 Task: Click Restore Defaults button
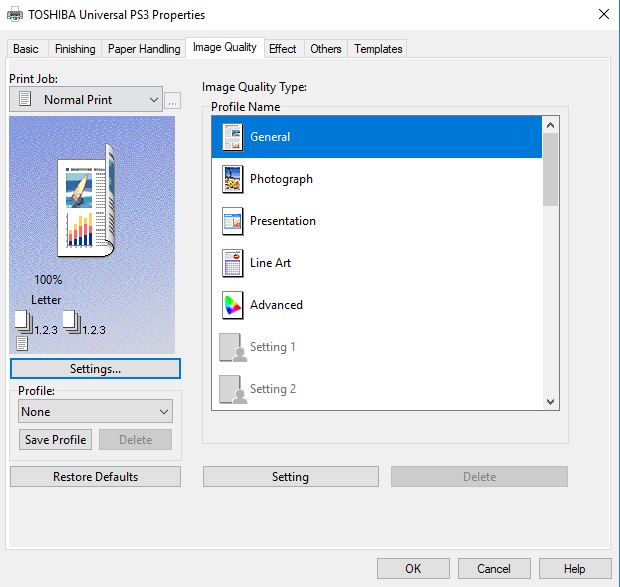(95, 476)
